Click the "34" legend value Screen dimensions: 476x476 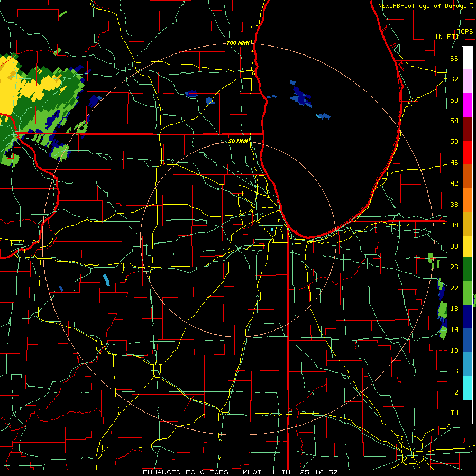tap(454, 225)
